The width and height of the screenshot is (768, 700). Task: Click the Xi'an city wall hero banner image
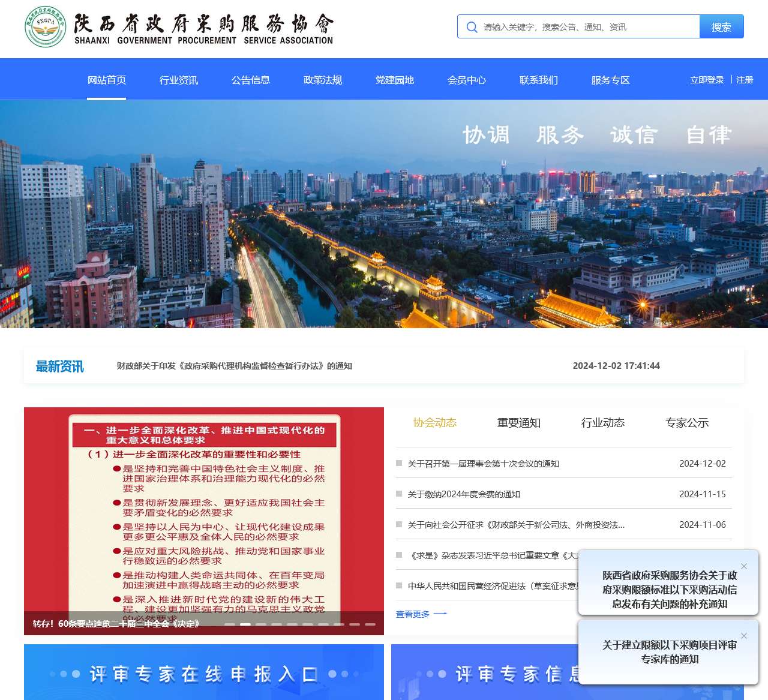click(x=384, y=214)
